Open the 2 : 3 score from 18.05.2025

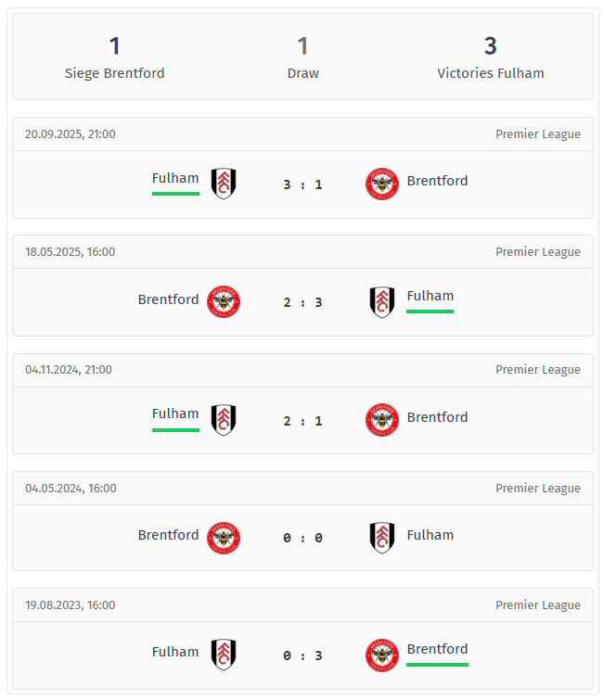(302, 302)
